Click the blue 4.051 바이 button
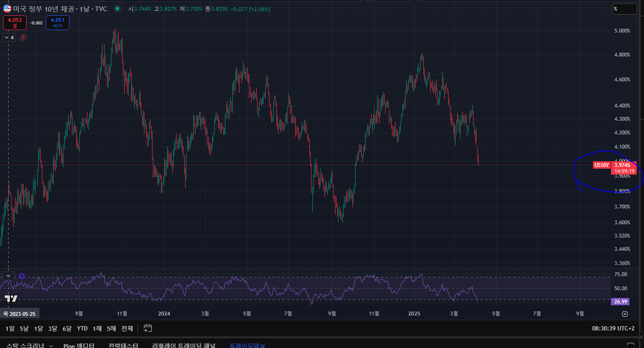The height and width of the screenshot is (348, 644). [x=57, y=23]
